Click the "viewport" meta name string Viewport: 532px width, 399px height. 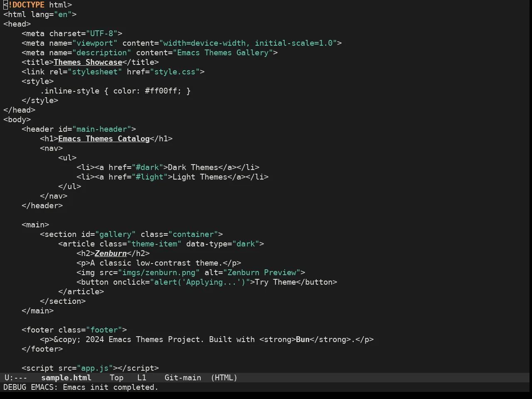click(95, 43)
